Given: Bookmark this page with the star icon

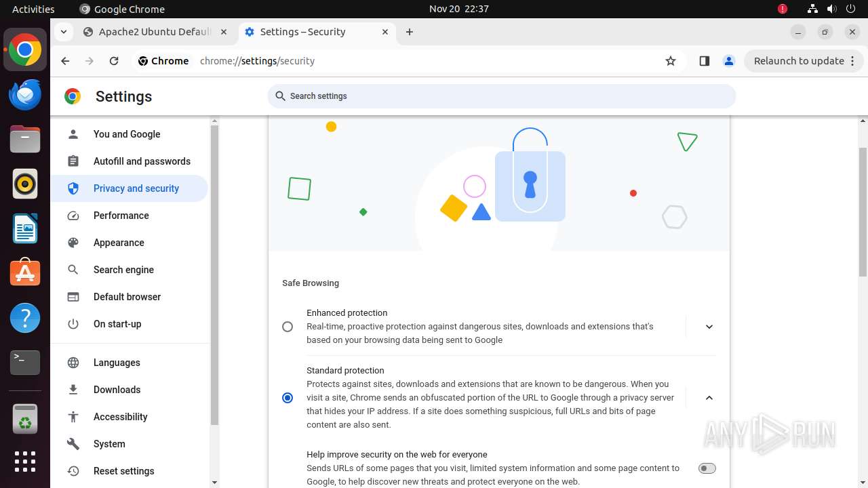Looking at the screenshot, I should coord(671,61).
